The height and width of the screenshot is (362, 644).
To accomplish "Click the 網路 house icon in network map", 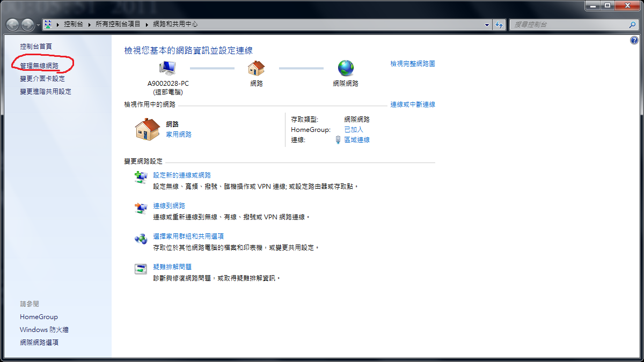I will click(x=257, y=68).
